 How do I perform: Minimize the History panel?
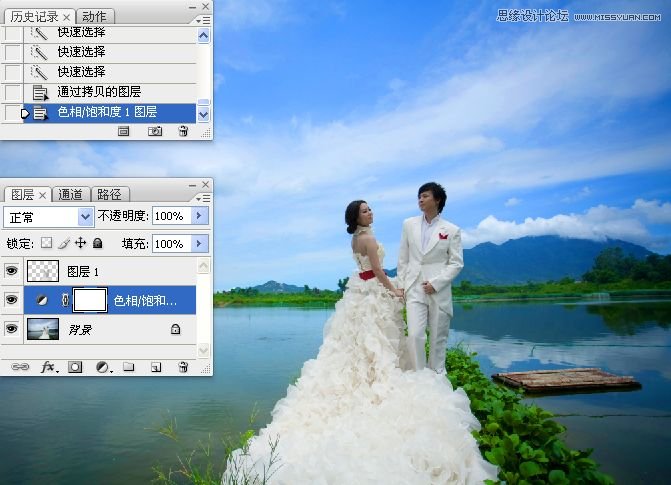point(193,7)
